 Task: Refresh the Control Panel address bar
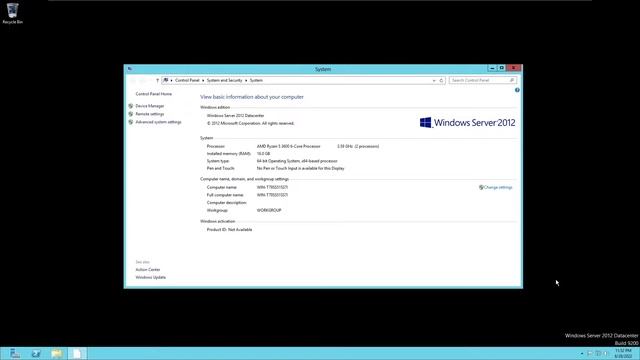pos(441,80)
